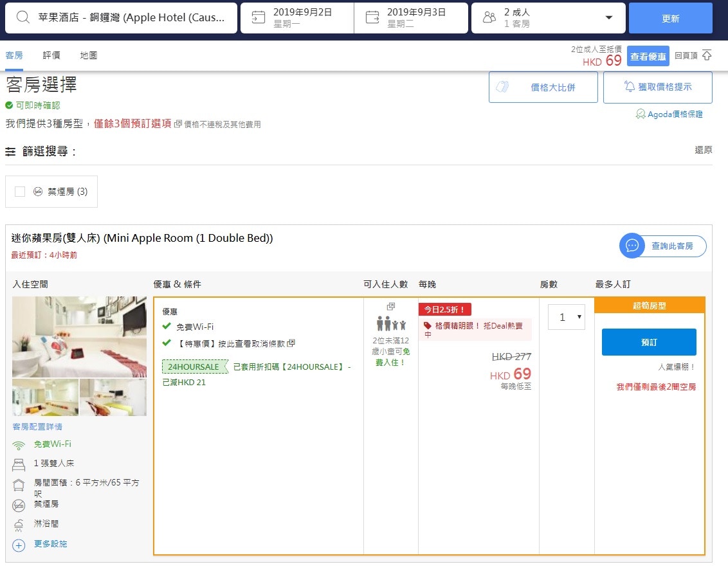Click the 獲取價格提示 button

click(x=657, y=87)
